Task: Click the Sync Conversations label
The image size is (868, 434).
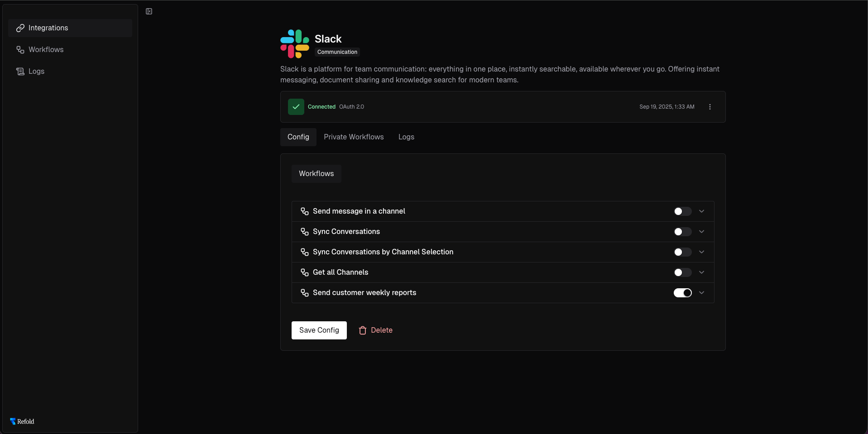Action: tap(346, 232)
